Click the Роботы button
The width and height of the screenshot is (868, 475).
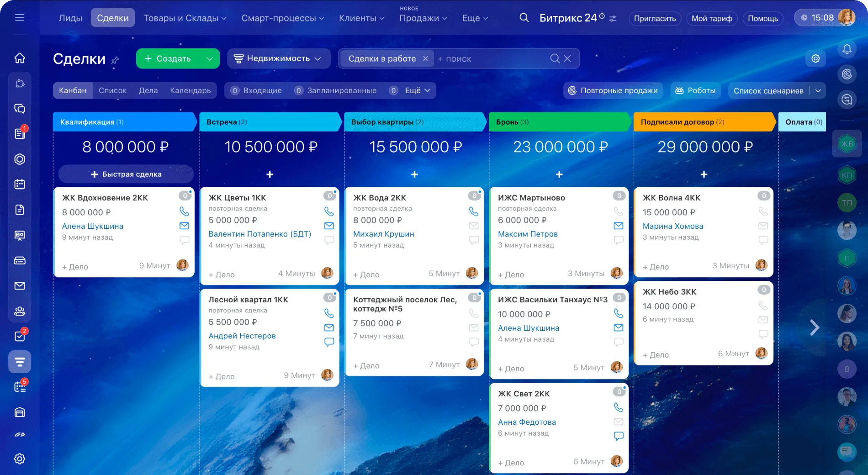(x=695, y=90)
